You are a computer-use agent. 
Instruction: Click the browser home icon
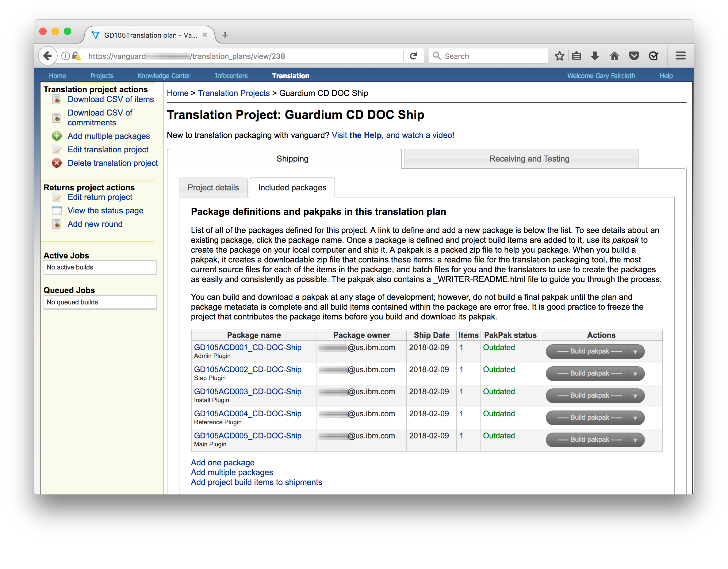coord(614,56)
